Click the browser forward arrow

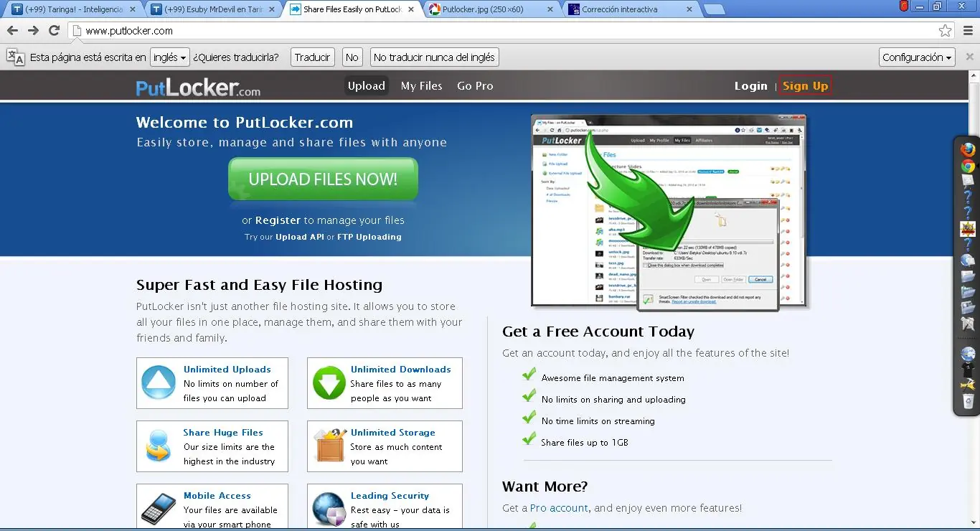(33, 31)
